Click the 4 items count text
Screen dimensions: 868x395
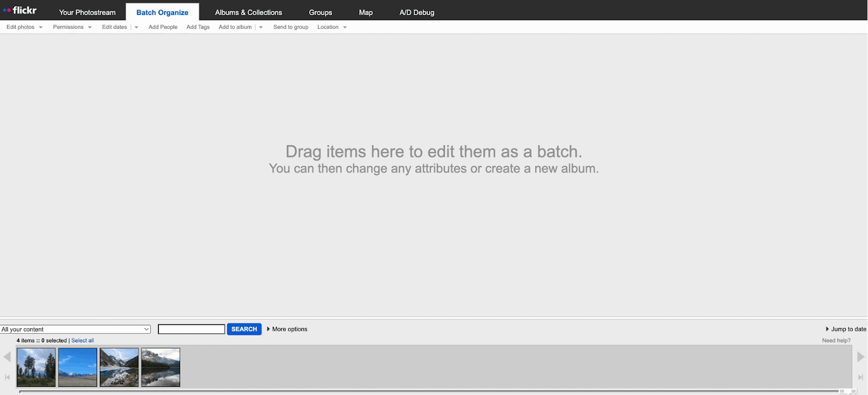pyautogui.click(x=25, y=341)
